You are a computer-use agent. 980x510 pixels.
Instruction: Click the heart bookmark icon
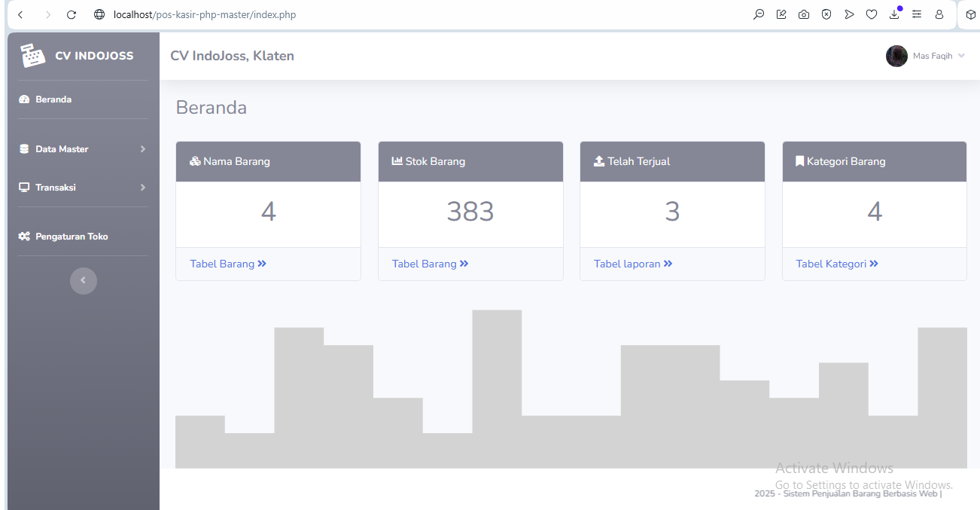872,14
